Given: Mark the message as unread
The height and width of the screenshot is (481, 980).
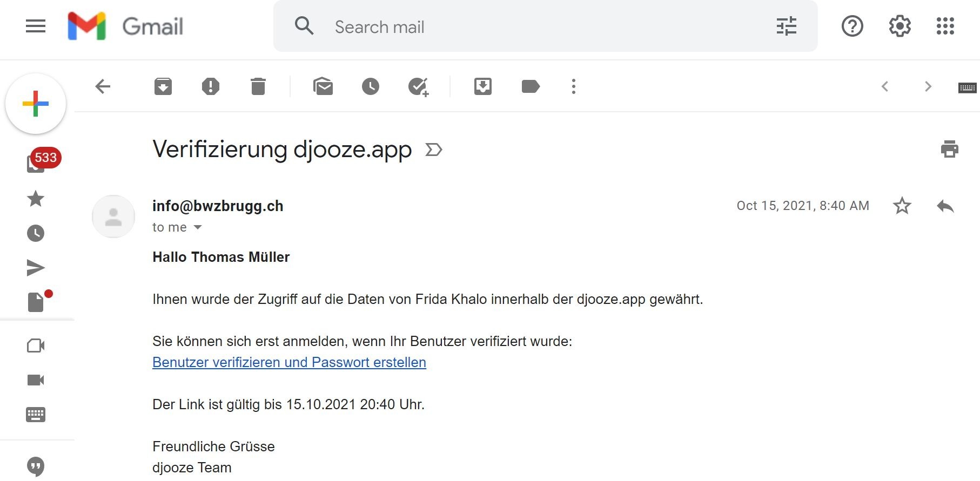Looking at the screenshot, I should point(323,86).
